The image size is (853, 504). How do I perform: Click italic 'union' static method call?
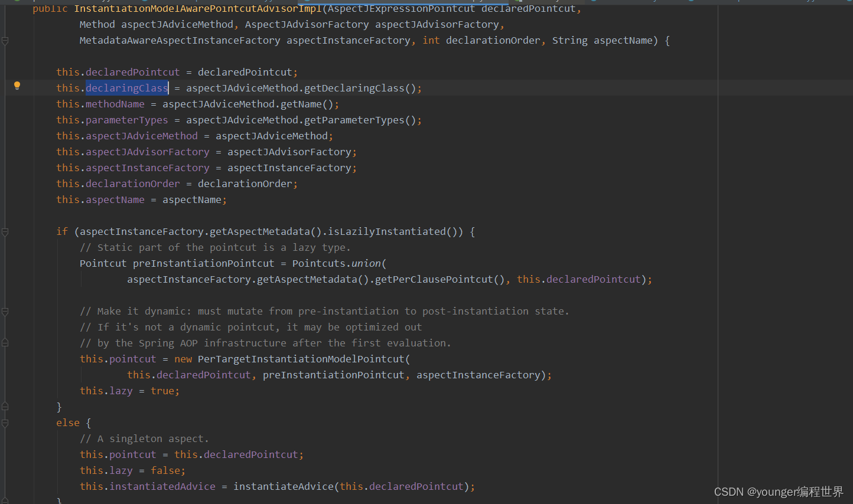coord(366,263)
